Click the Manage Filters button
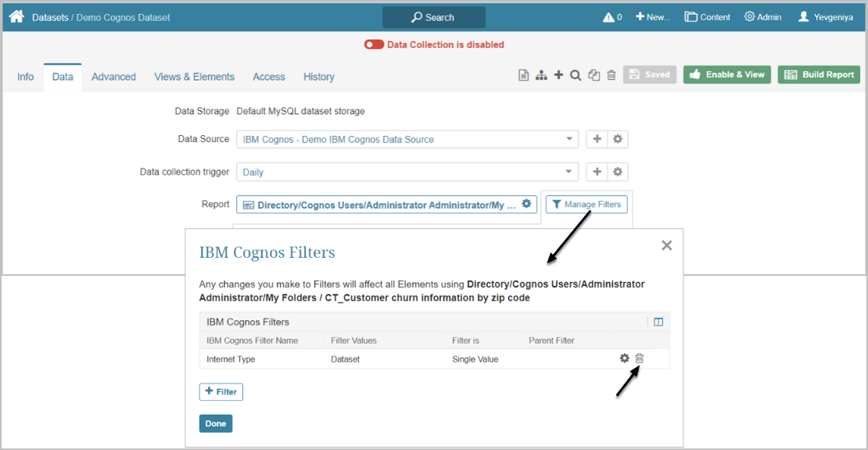868x450 pixels. tap(586, 205)
